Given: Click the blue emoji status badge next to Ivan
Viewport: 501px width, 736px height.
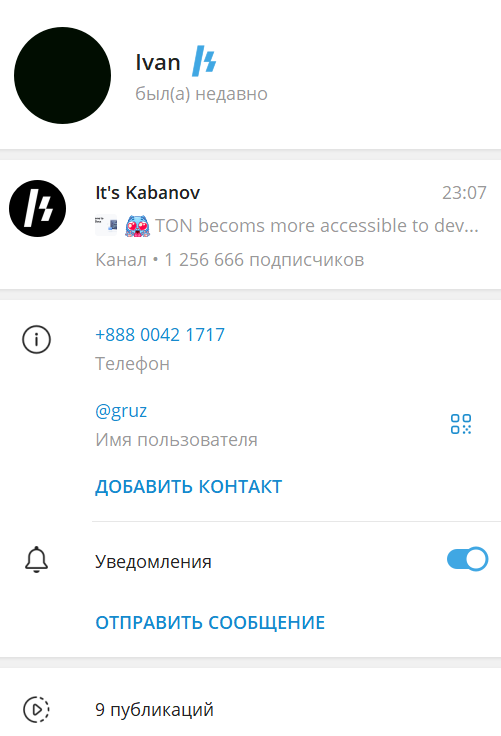Looking at the screenshot, I should point(204,61).
